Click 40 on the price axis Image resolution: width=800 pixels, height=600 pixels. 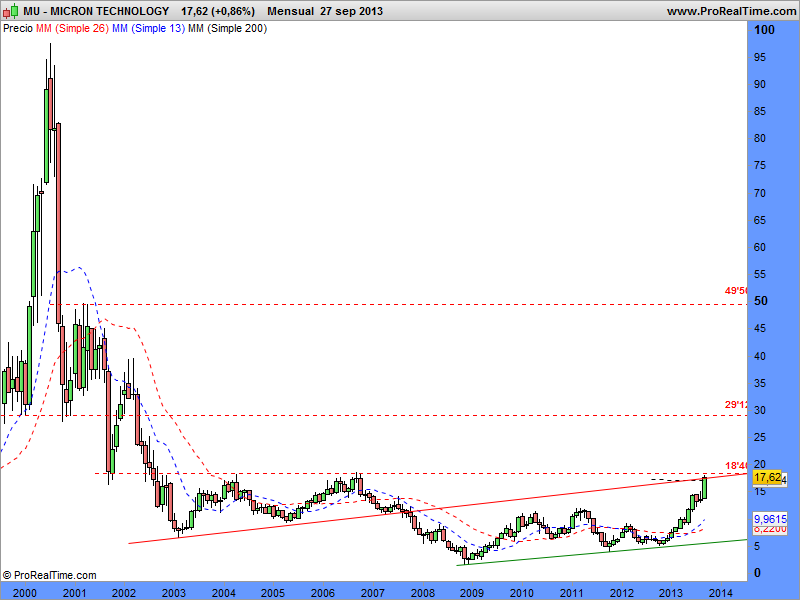pos(760,356)
